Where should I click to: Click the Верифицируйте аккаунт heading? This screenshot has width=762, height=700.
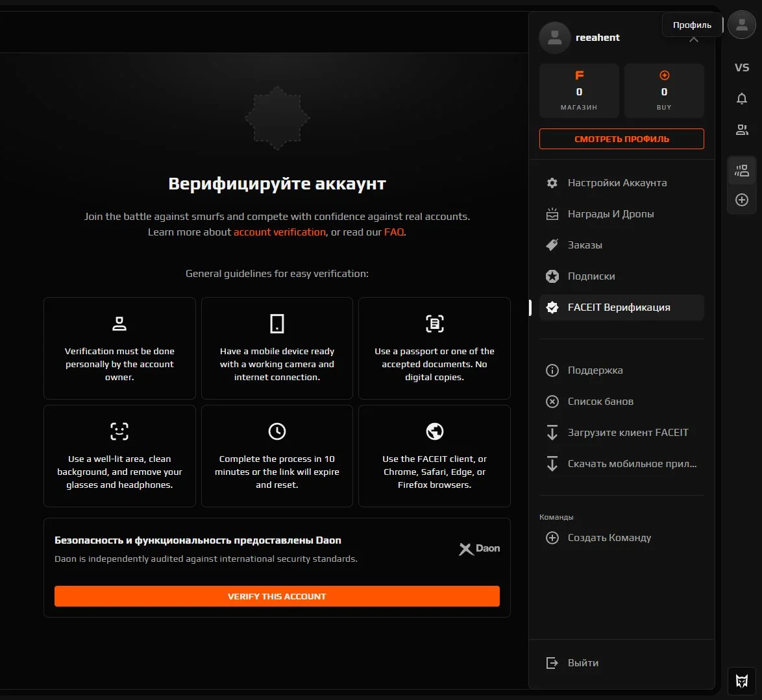pos(277,184)
